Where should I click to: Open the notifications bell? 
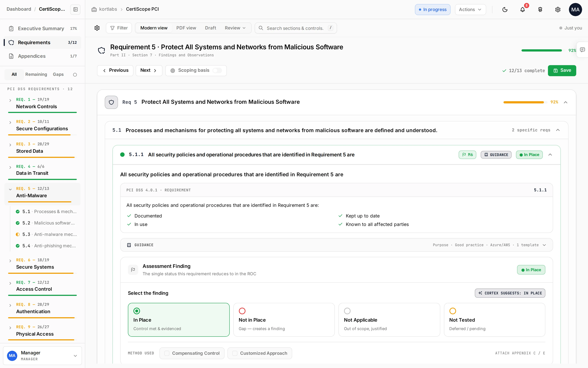[522, 10]
